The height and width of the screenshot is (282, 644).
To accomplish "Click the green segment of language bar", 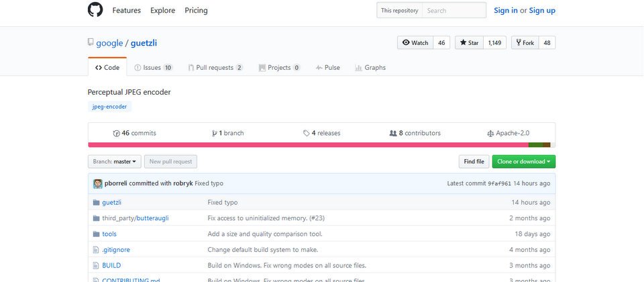I will (x=535, y=145).
